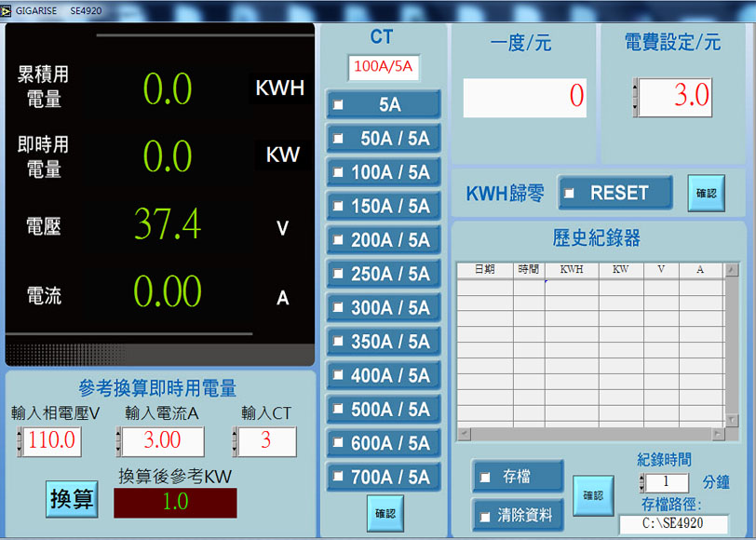Select the 200A / 5A CT ratio

click(384, 239)
